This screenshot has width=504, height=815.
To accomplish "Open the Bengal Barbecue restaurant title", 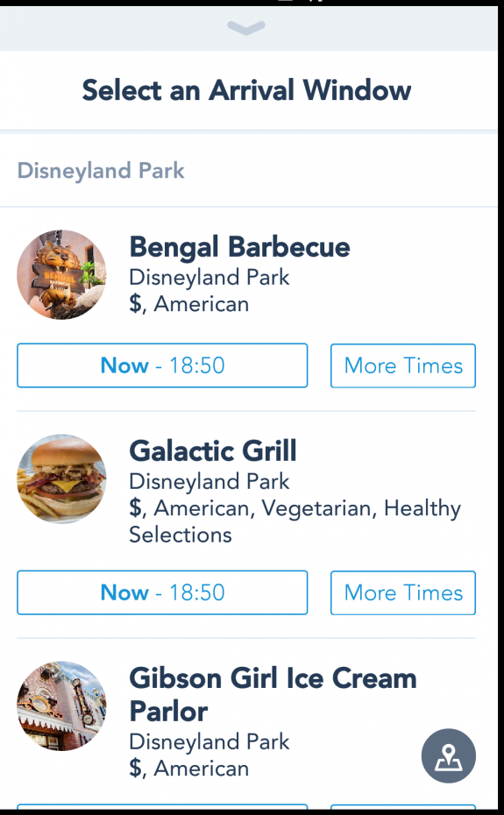I will point(239,246).
